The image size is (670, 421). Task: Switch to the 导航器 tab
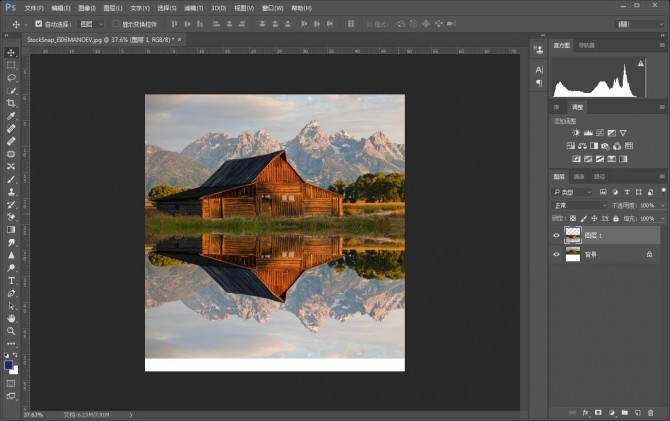(586, 45)
